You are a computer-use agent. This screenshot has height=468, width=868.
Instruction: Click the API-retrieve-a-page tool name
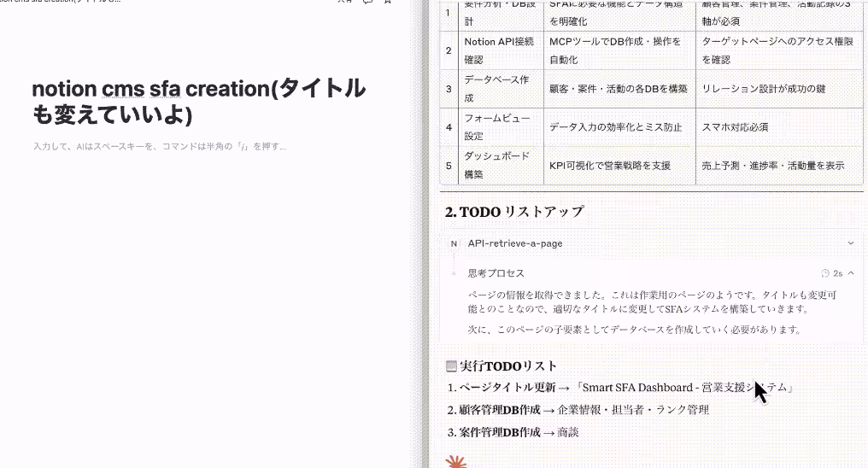[x=515, y=243]
